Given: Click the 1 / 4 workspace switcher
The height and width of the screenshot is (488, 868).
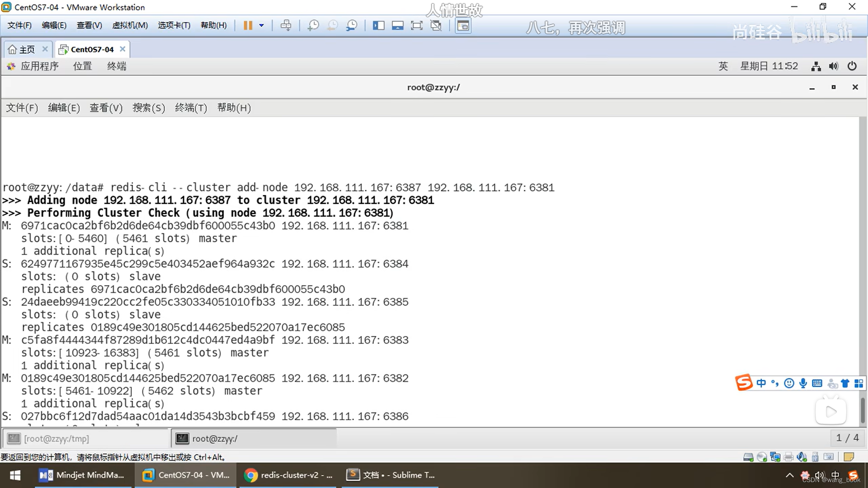Looking at the screenshot, I should [847, 437].
